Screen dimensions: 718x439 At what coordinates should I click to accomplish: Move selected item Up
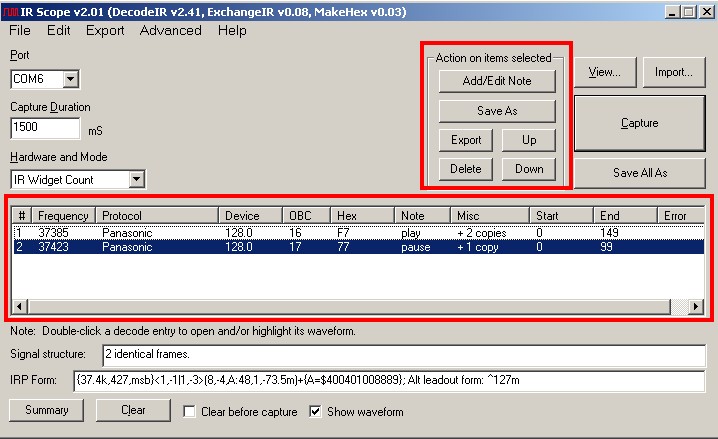(x=529, y=140)
